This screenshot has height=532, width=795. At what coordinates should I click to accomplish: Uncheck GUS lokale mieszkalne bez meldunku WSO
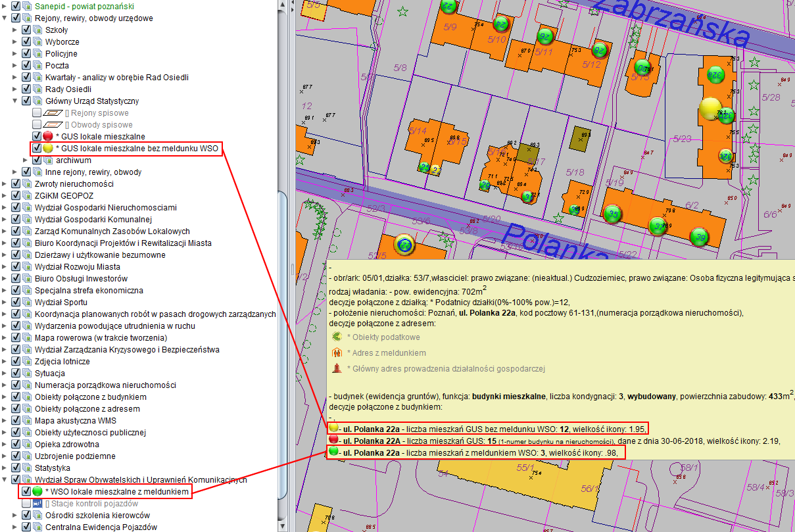37,148
